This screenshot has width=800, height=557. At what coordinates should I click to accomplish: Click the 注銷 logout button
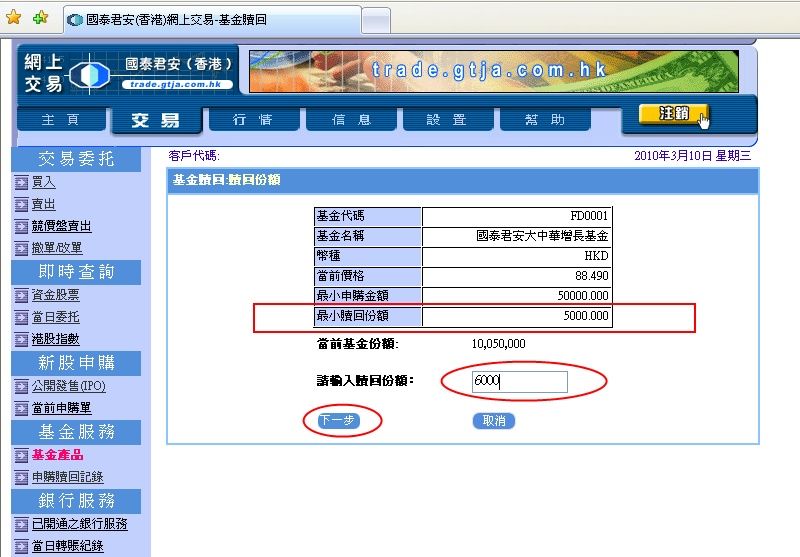tap(673, 113)
